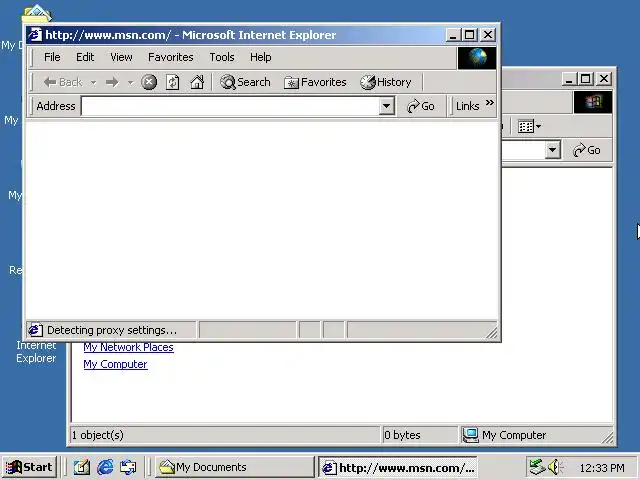Click the volume speaker tray icon
Viewport: 640px width, 480px height.
click(x=555, y=467)
